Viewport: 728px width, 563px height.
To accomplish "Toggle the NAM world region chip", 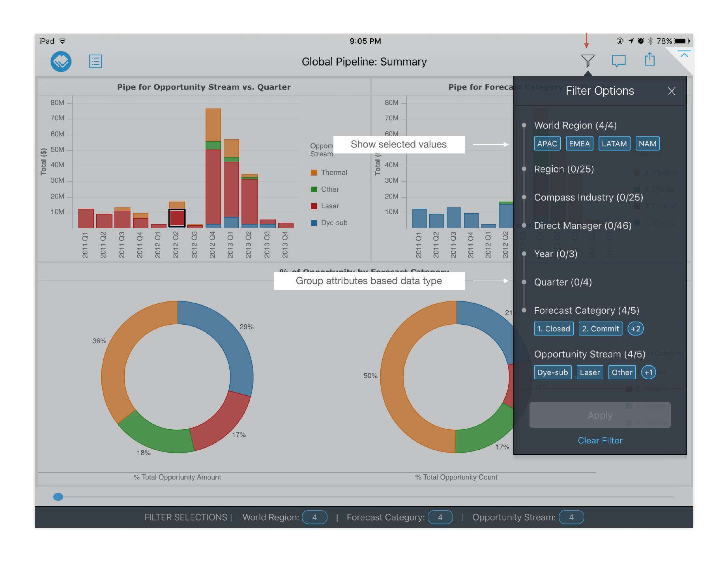I will pos(647,144).
